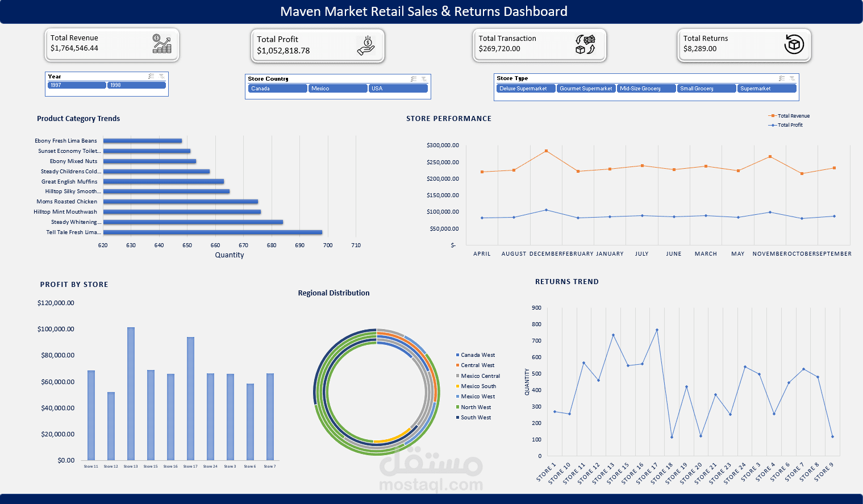Choose Deluxe Supermarket store type
The height and width of the screenshot is (504, 863).
pos(526,89)
